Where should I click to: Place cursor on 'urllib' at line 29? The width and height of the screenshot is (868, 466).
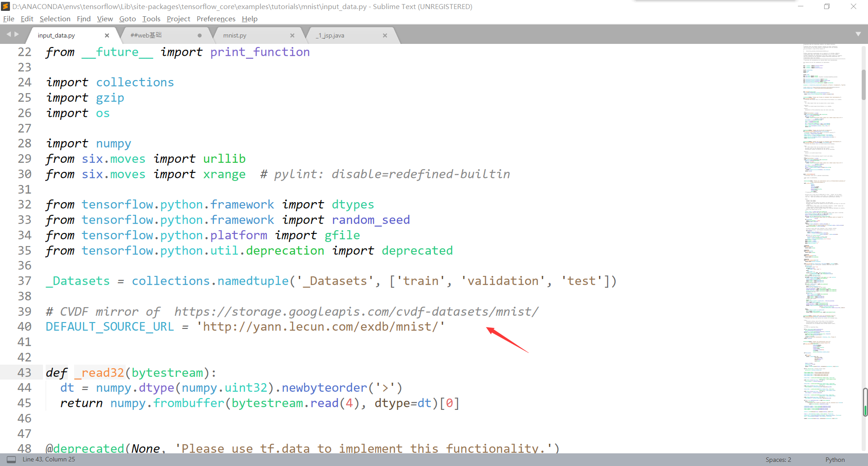[x=224, y=159]
